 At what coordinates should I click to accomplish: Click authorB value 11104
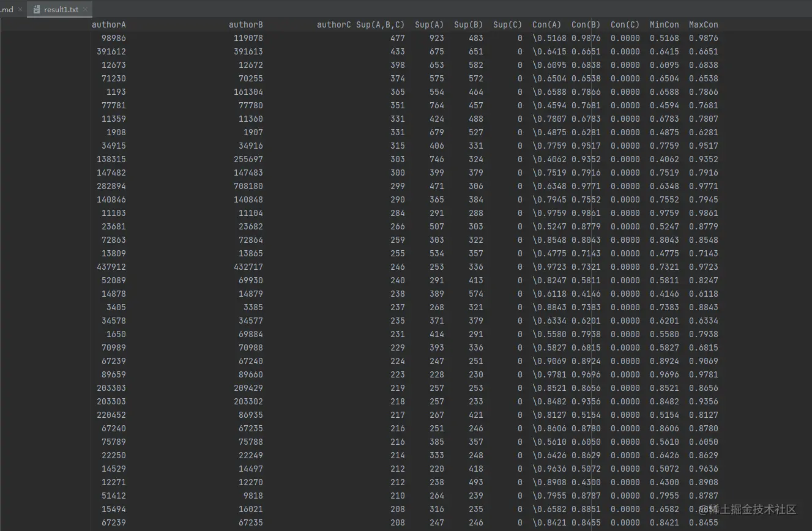[251, 213]
